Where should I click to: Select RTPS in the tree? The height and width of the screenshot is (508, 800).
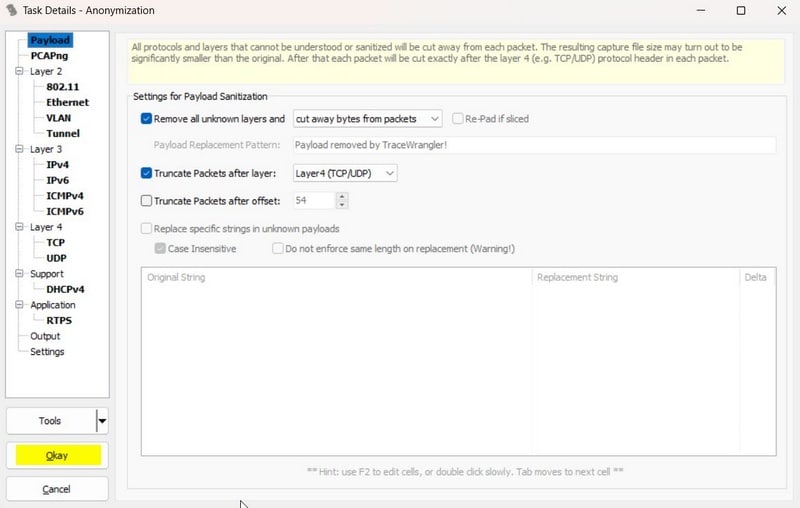pos(59,320)
